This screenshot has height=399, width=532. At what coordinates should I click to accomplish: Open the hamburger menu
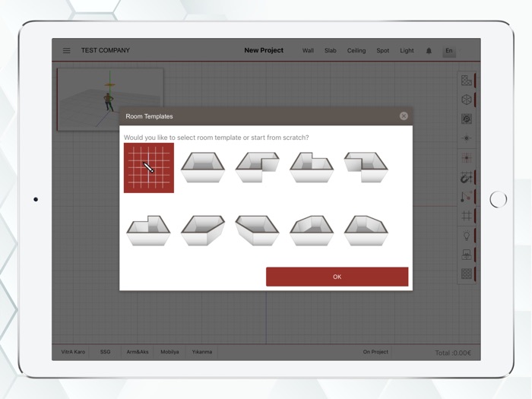tap(67, 51)
